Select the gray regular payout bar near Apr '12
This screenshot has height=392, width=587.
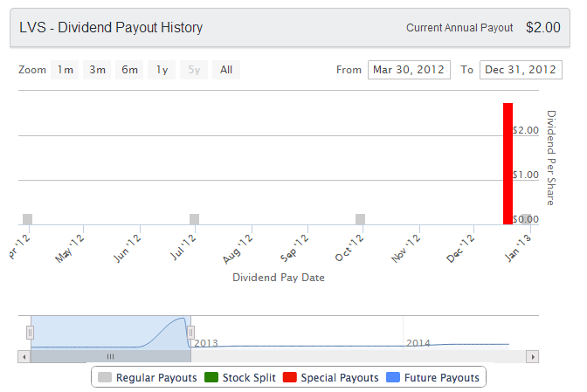pos(27,219)
